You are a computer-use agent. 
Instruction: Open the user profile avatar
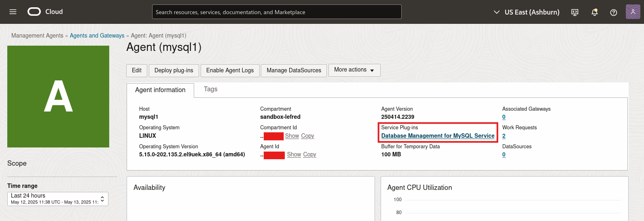pos(633,12)
